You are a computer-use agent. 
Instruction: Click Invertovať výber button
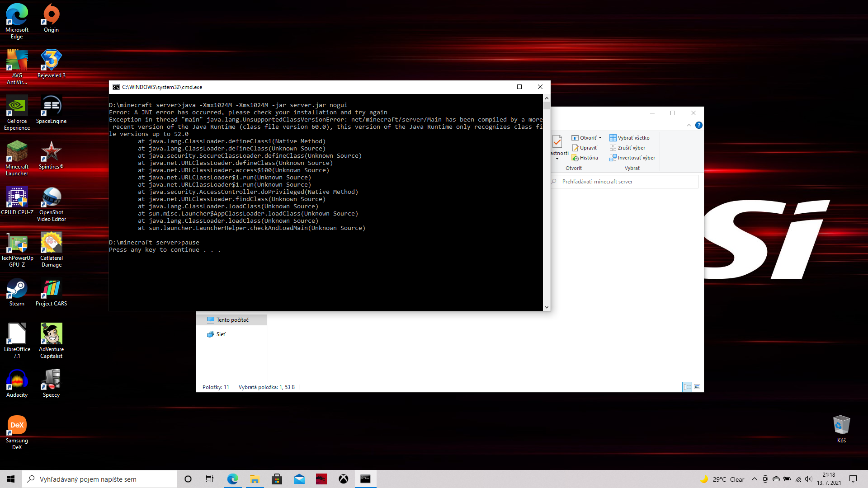pyautogui.click(x=632, y=158)
